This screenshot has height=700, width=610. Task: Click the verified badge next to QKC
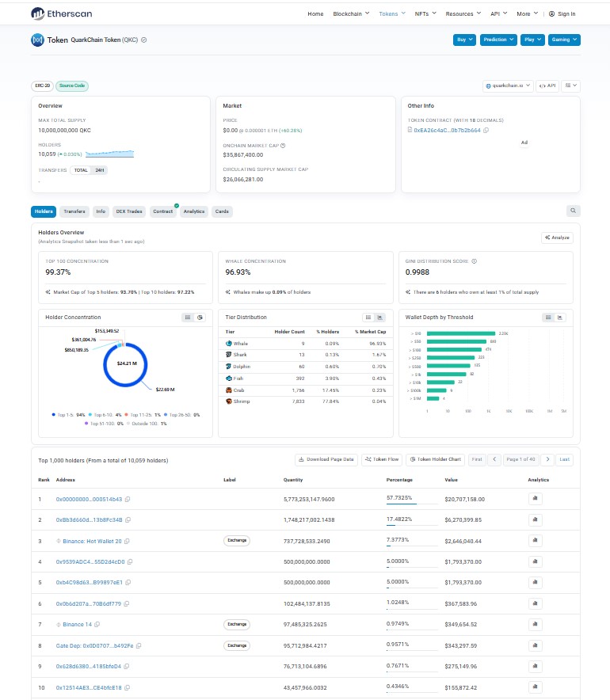144,40
